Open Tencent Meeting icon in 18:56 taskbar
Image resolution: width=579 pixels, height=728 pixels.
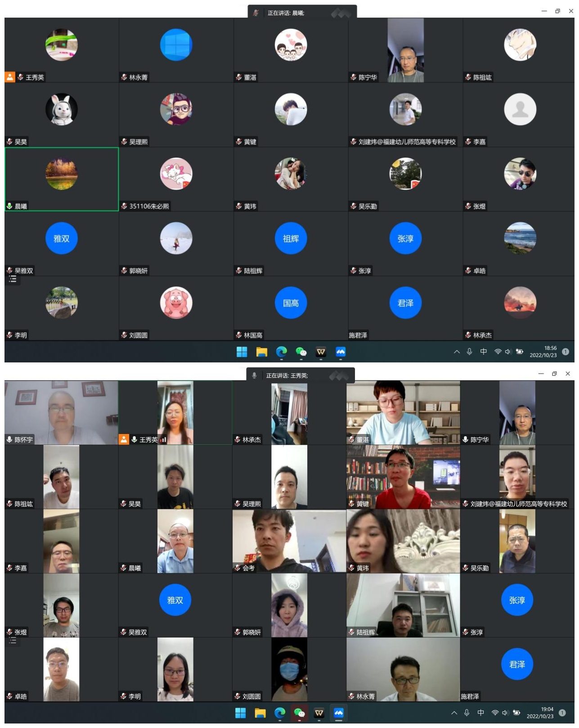341,352
